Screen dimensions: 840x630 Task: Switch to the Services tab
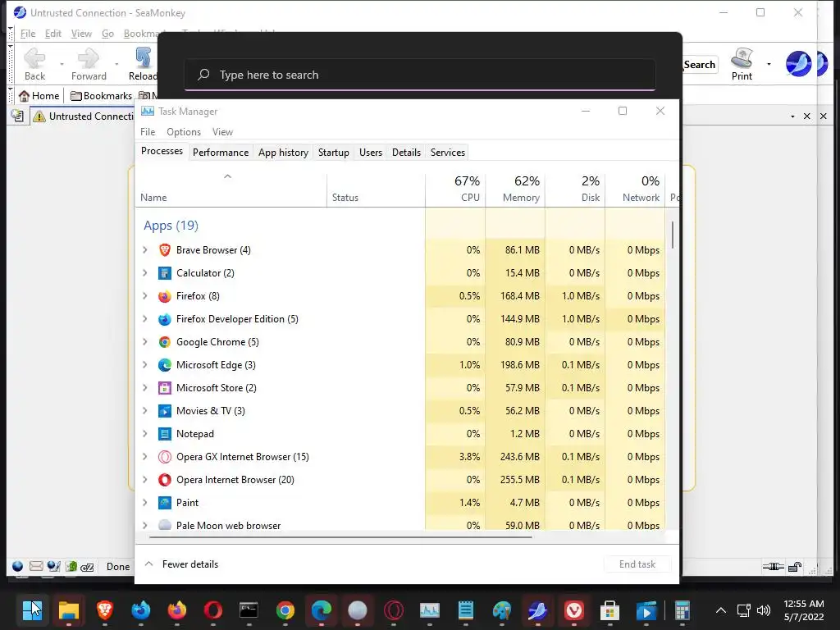click(447, 152)
